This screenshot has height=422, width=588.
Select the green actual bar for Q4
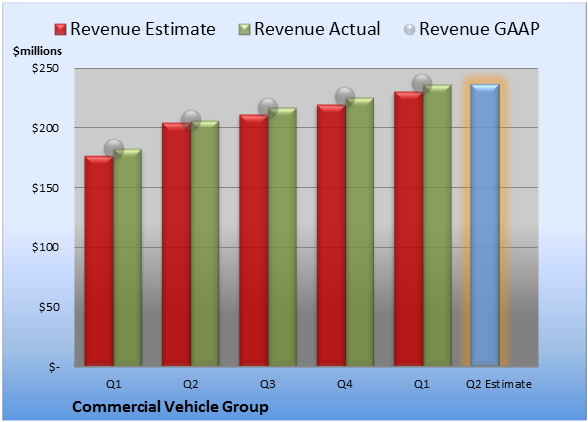360,232
